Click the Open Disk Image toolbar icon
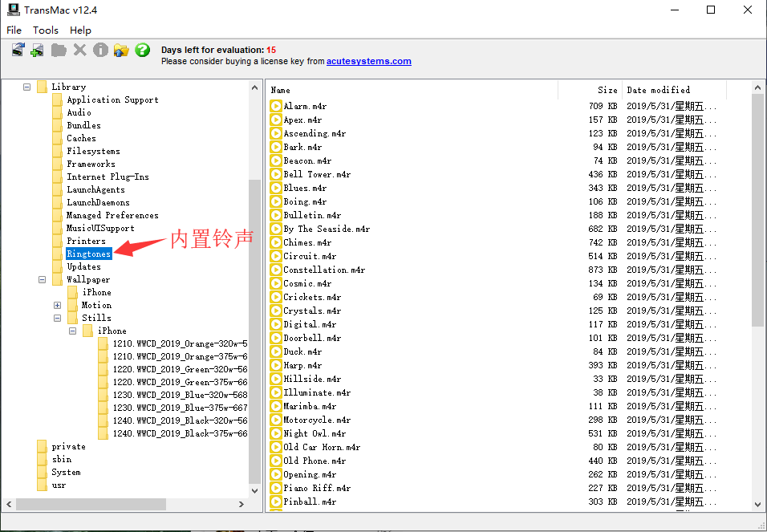This screenshot has width=767, height=532. 18,50
